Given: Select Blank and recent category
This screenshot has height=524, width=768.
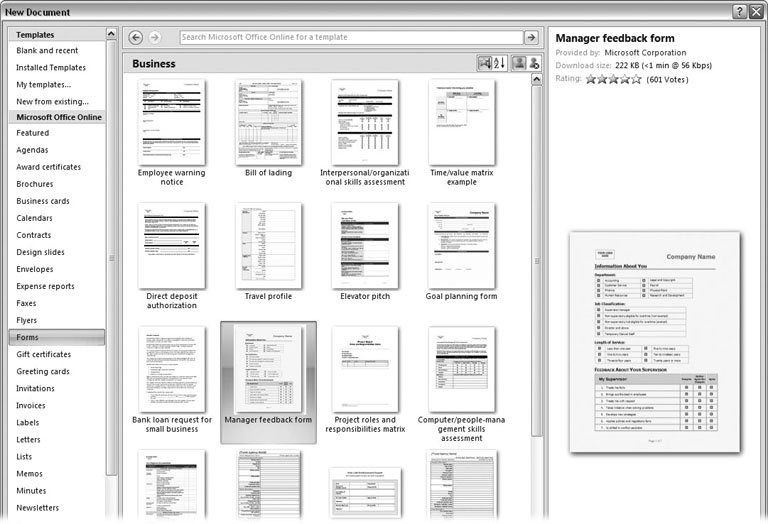Looking at the screenshot, I should (47, 50).
